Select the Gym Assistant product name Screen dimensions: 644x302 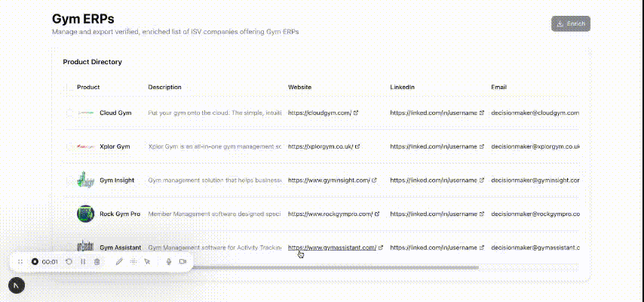[x=121, y=248]
